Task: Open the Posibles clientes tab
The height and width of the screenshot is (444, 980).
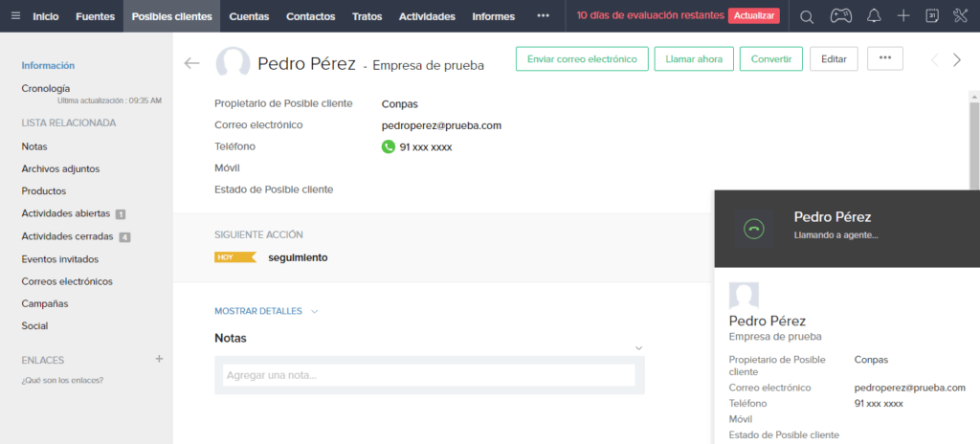Action: (172, 16)
